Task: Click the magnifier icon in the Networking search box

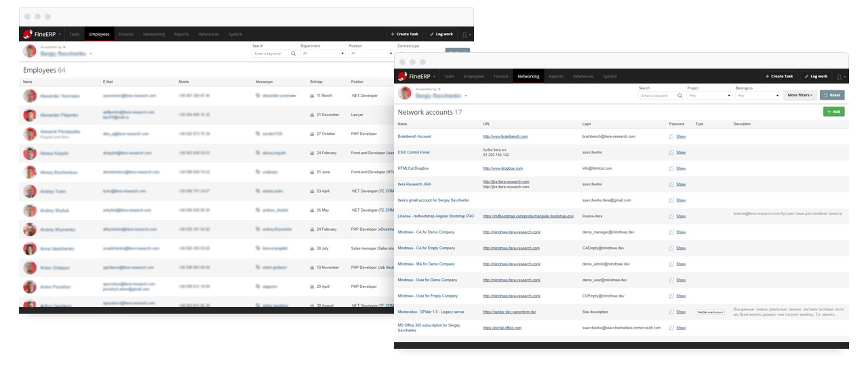Action: [x=679, y=96]
